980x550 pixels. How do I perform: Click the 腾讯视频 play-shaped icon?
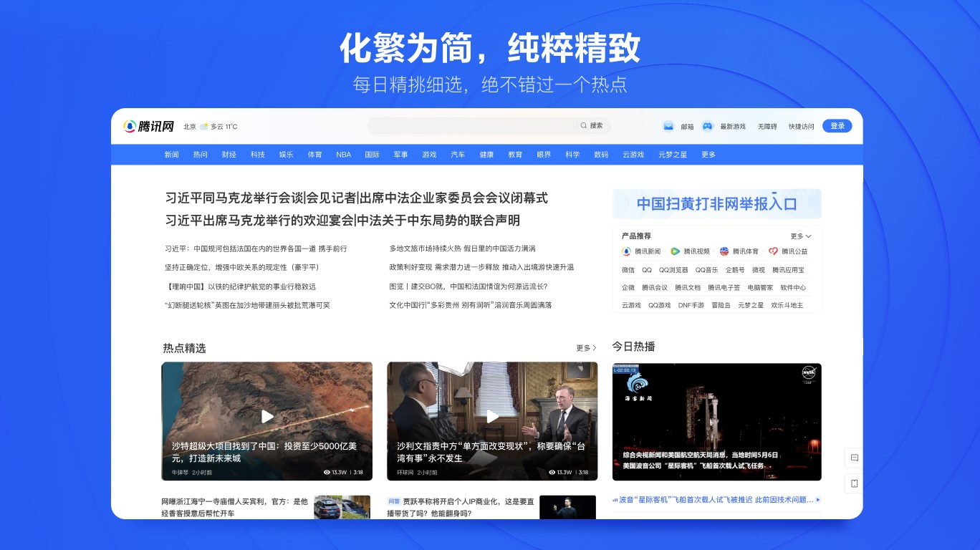click(x=675, y=251)
